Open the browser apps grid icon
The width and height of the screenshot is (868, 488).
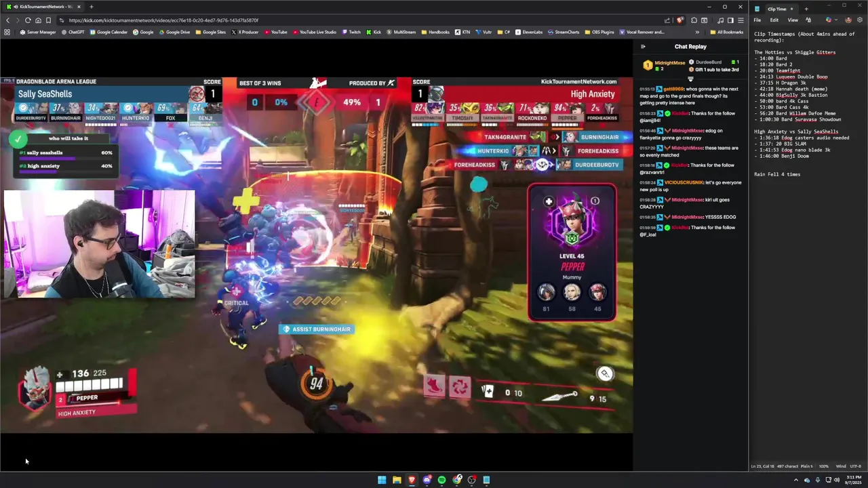click(7, 32)
